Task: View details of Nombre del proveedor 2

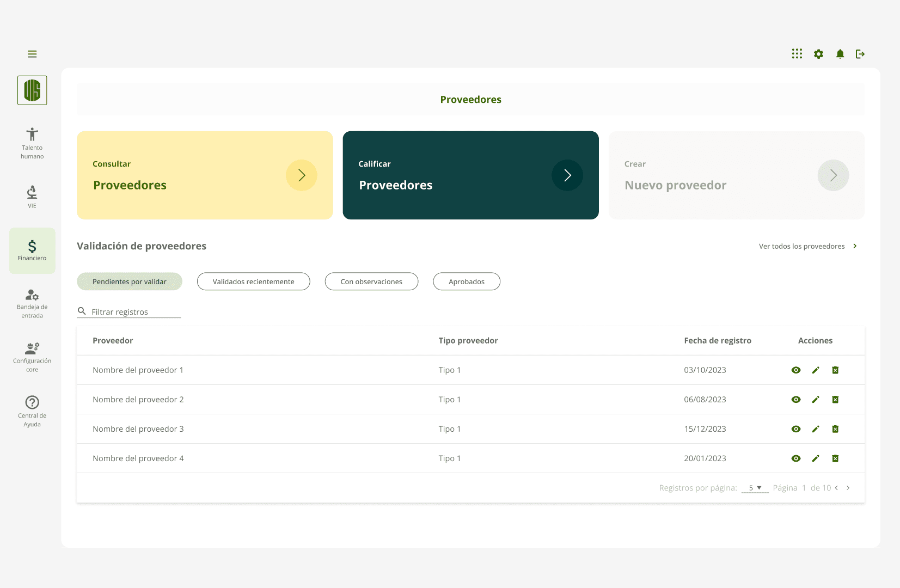Action: pos(796,400)
